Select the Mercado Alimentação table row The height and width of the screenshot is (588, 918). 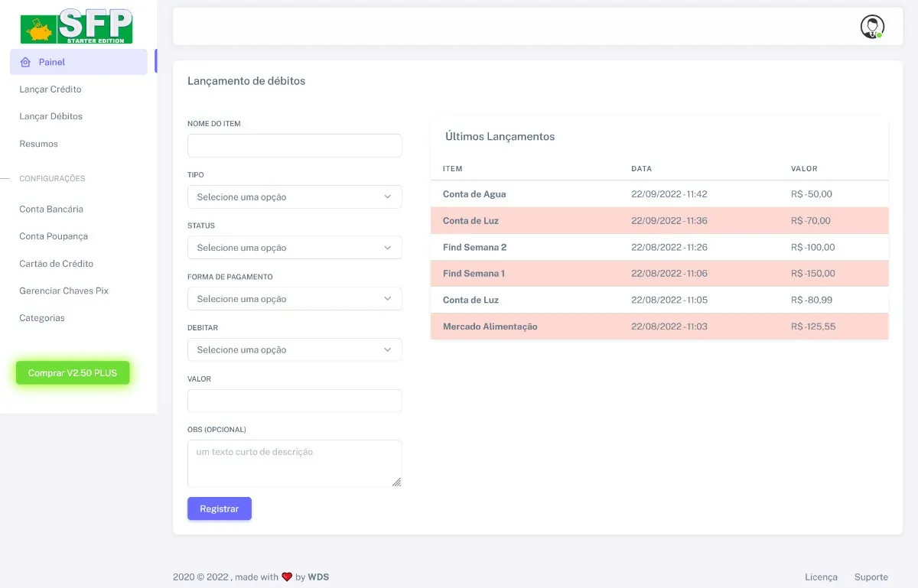click(659, 326)
